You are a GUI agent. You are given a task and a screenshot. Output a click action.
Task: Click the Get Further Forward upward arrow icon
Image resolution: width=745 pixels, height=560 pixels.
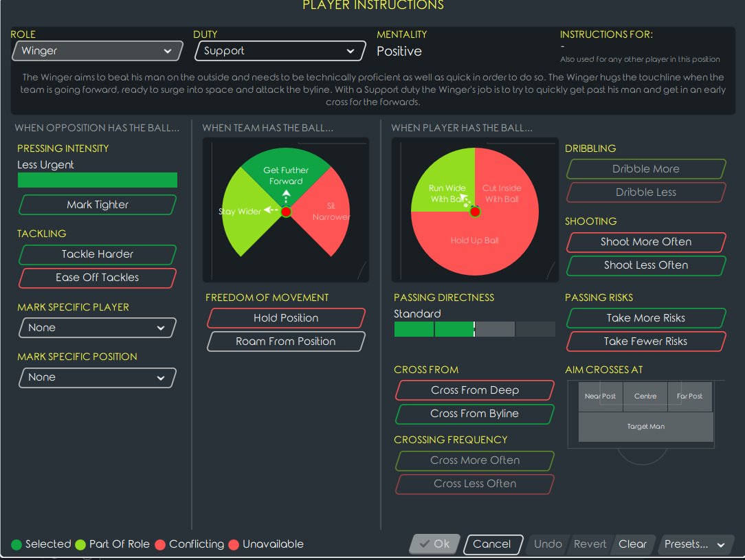click(286, 196)
